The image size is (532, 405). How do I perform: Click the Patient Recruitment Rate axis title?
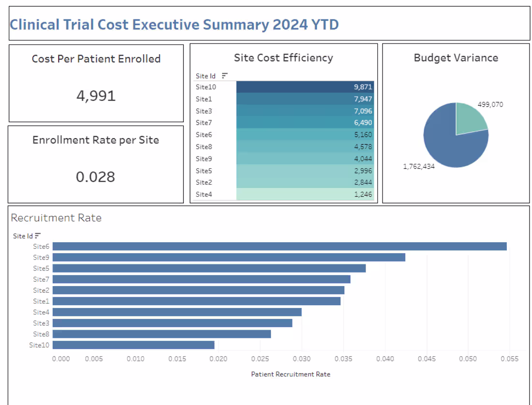coord(290,374)
